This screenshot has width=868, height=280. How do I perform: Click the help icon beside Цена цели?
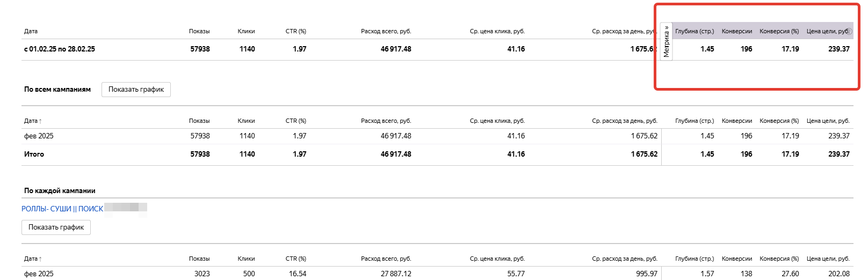click(x=849, y=31)
